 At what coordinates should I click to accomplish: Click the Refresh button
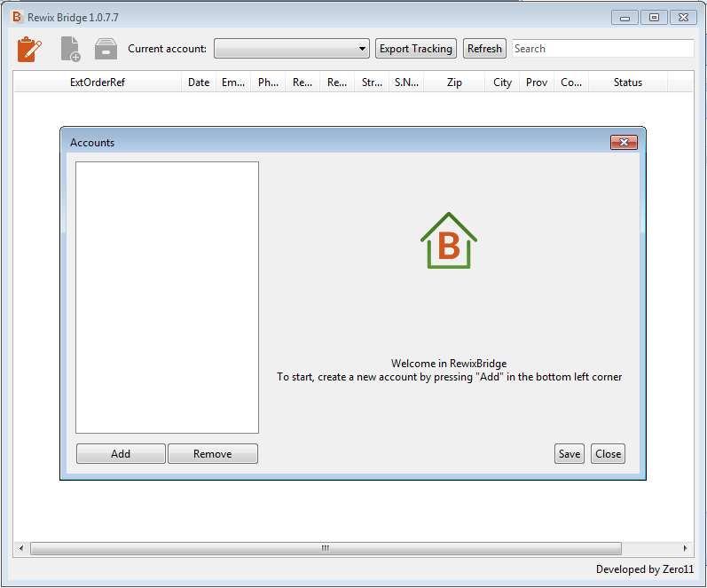[484, 48]
